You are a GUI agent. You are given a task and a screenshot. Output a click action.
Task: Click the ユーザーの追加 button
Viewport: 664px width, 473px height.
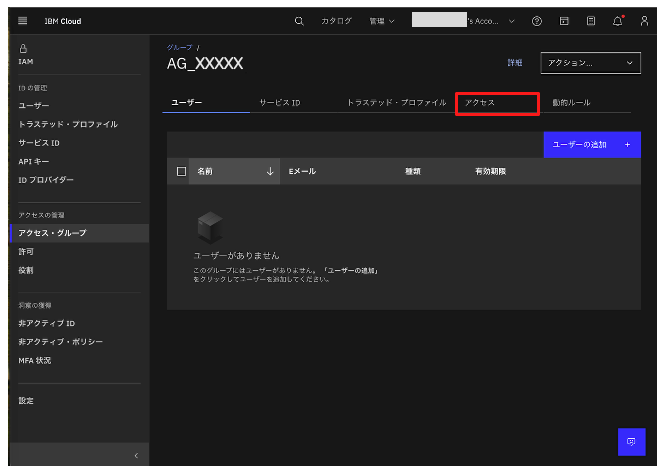click(591, 145)
